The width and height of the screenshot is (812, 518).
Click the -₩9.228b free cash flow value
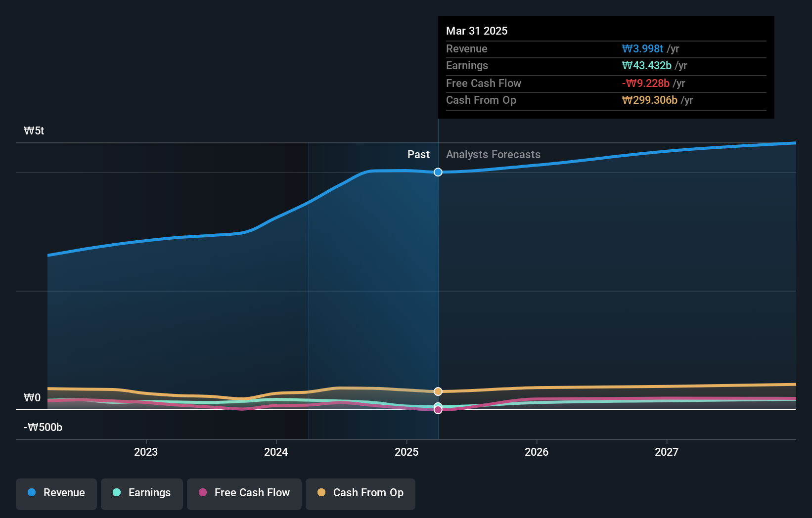[645, 84]
